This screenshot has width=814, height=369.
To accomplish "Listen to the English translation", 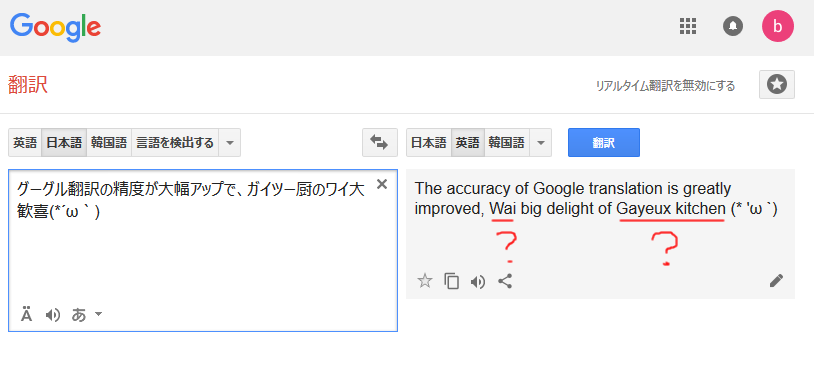I will (478, 282).
